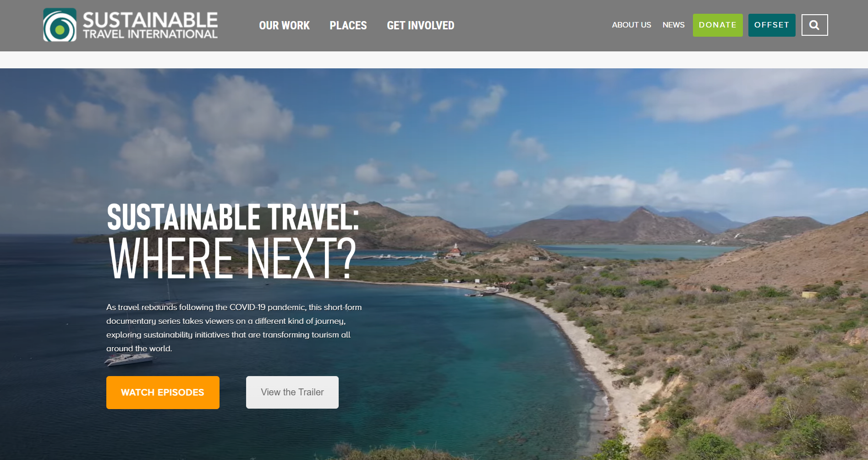This screenshot has width=868, height=460.
Task: Open the search magnifier icon
Action: coord(814,25)
